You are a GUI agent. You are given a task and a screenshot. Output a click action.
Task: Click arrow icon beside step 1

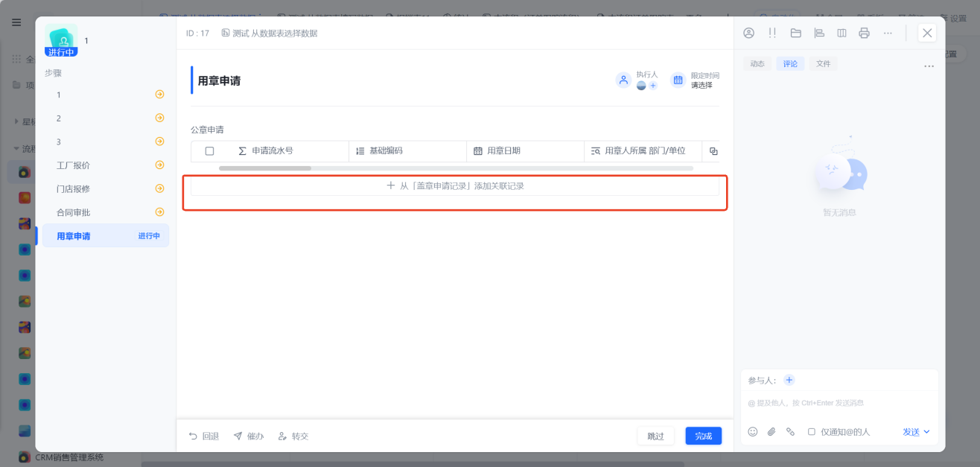coord(159,95)
